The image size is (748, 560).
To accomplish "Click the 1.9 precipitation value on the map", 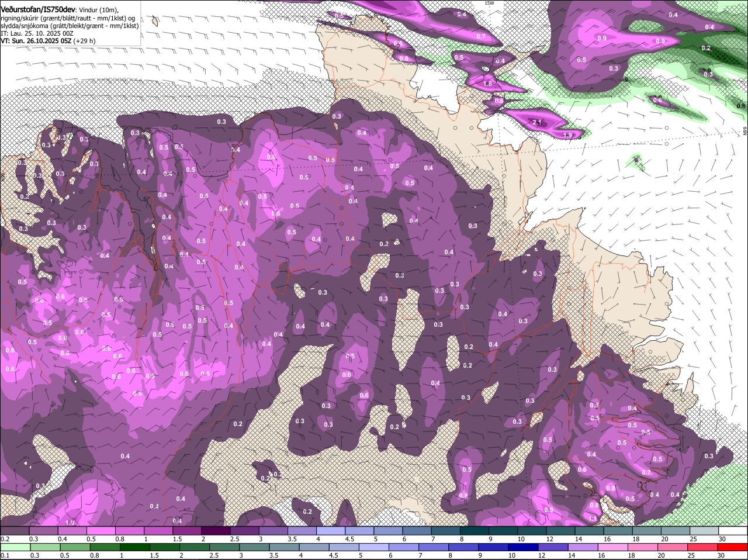I will pos(567,135).
